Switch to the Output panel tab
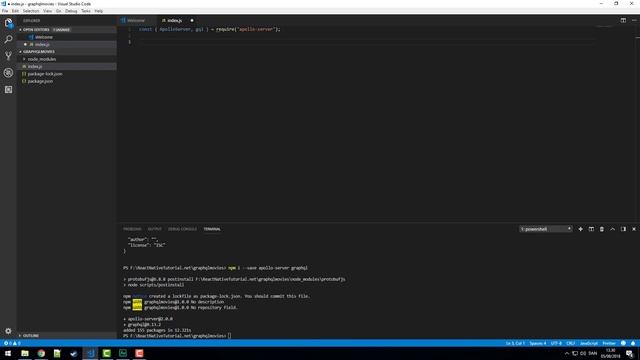 (155, 229)
